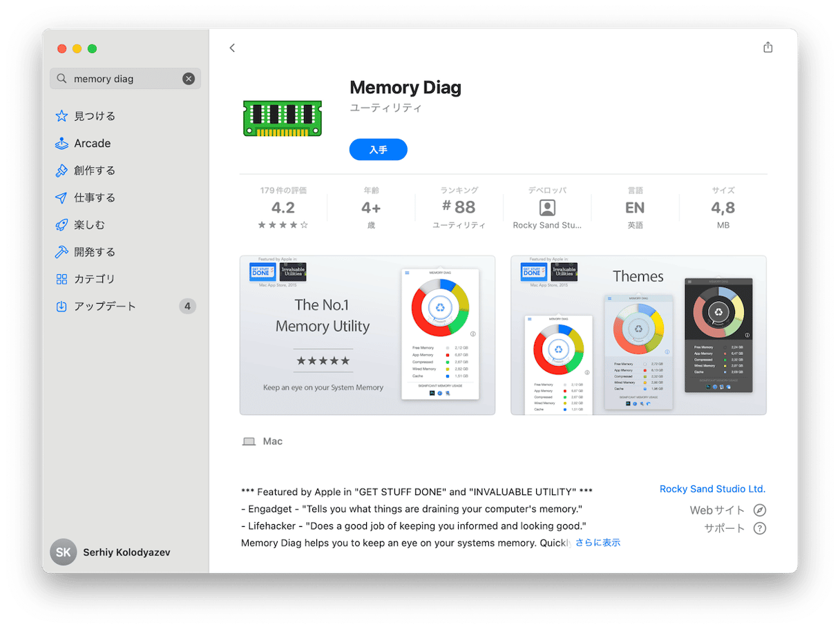Click the Engadget quote line
Screen dimensions: 840x629
pyautogui.click(x=413, y=509)
